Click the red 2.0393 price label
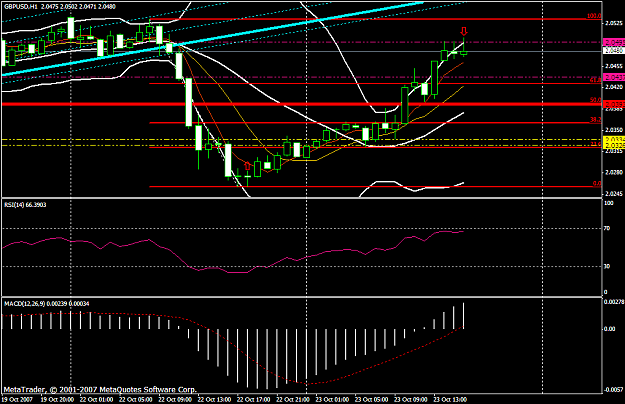Image resolution: width=625 pixels, height=404 pixels. tap(614, 104)
